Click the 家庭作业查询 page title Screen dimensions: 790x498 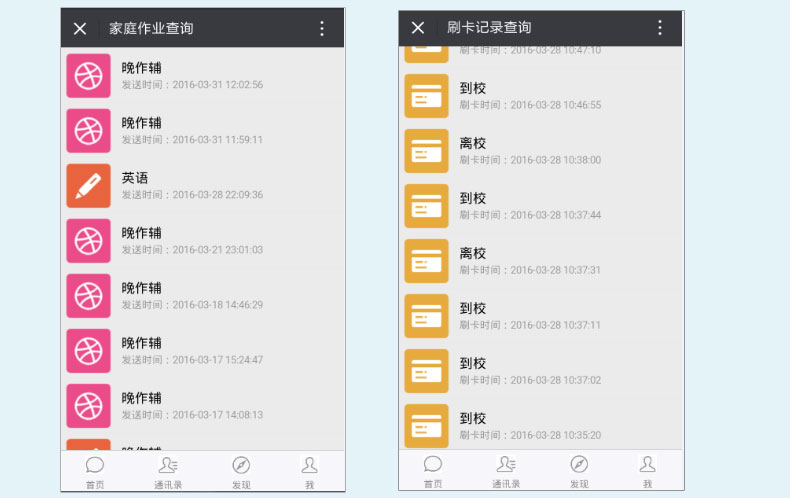click(x=151, y=28)
